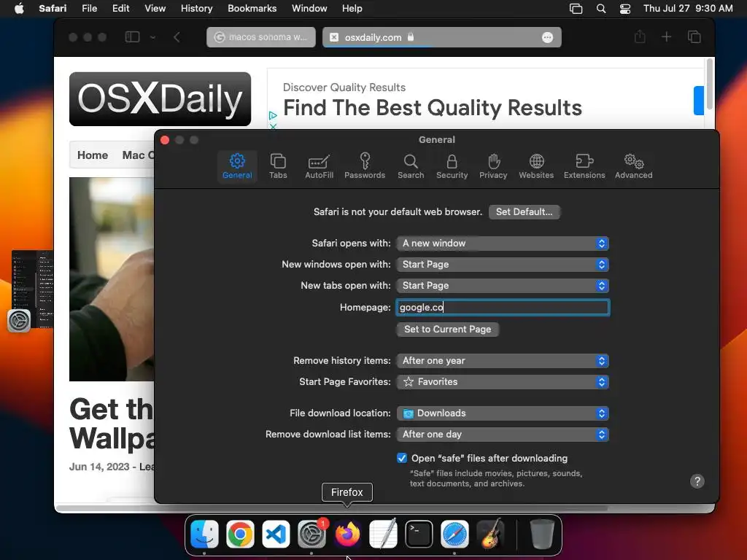The height and width of the screenshot is (560, 747).
Task: Open the Safari menu
Action: 53,9
